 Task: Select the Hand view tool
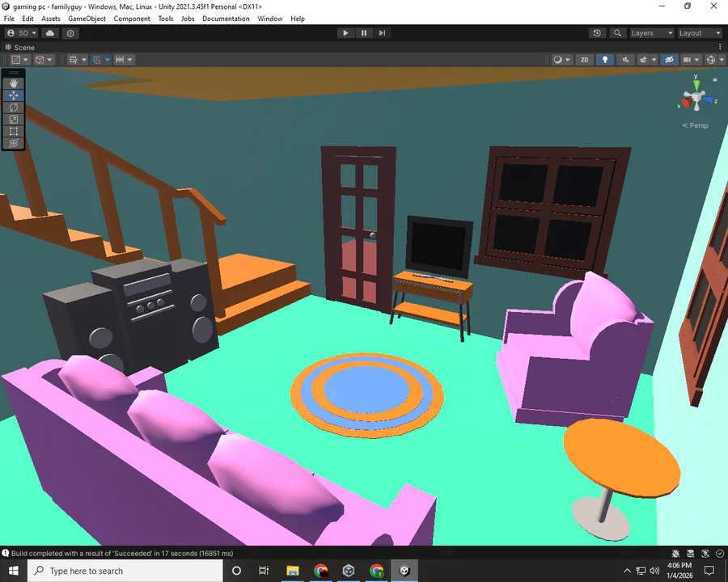point(14,83)
